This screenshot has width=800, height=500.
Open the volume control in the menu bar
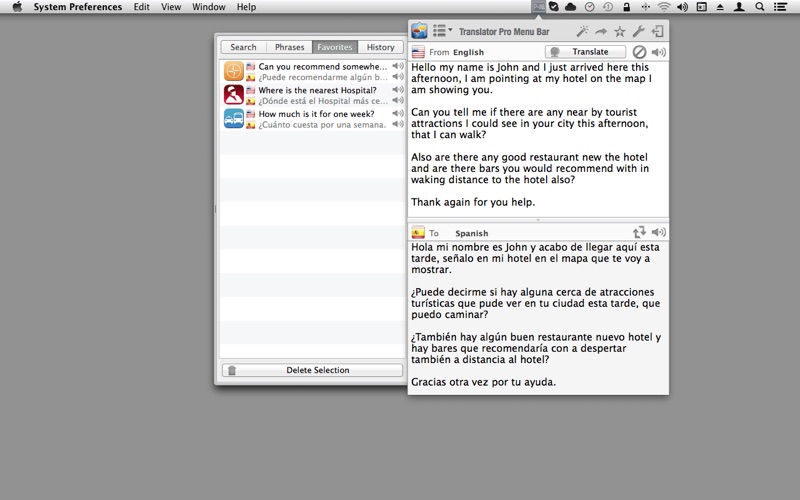(682, 7)
